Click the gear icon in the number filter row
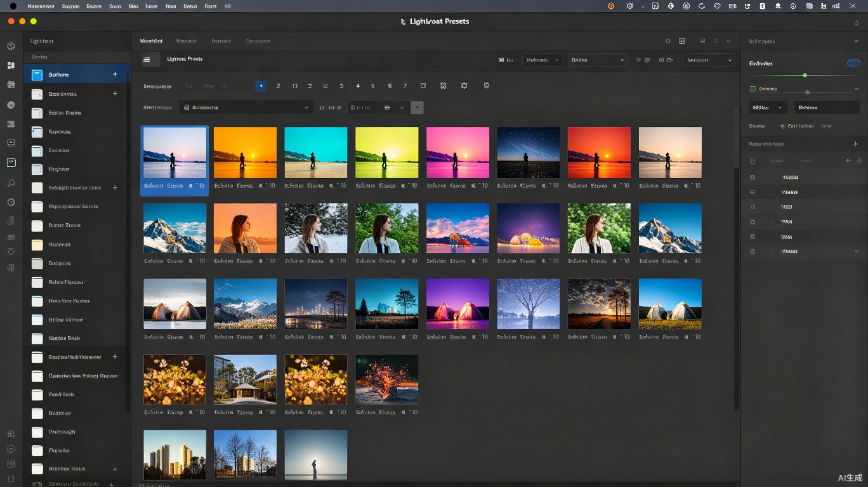 point(464,86)
